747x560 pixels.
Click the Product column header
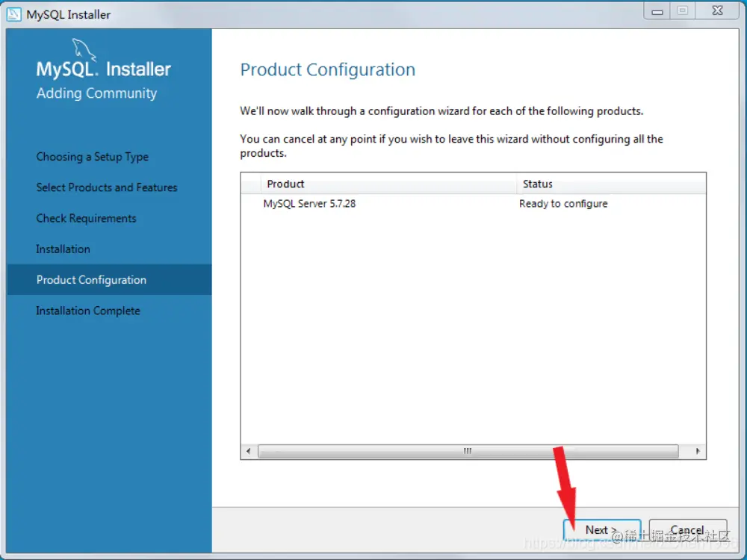pos(285,184)
